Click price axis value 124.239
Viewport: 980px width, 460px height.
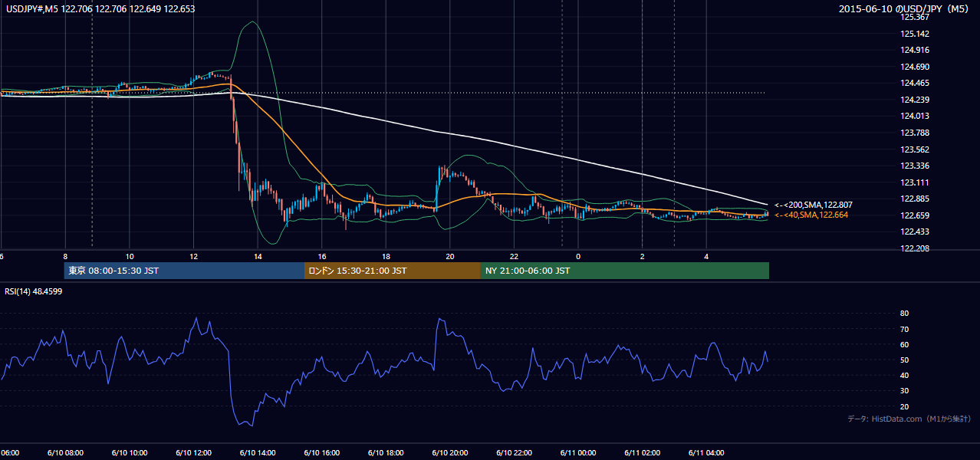tap(915, 100)
